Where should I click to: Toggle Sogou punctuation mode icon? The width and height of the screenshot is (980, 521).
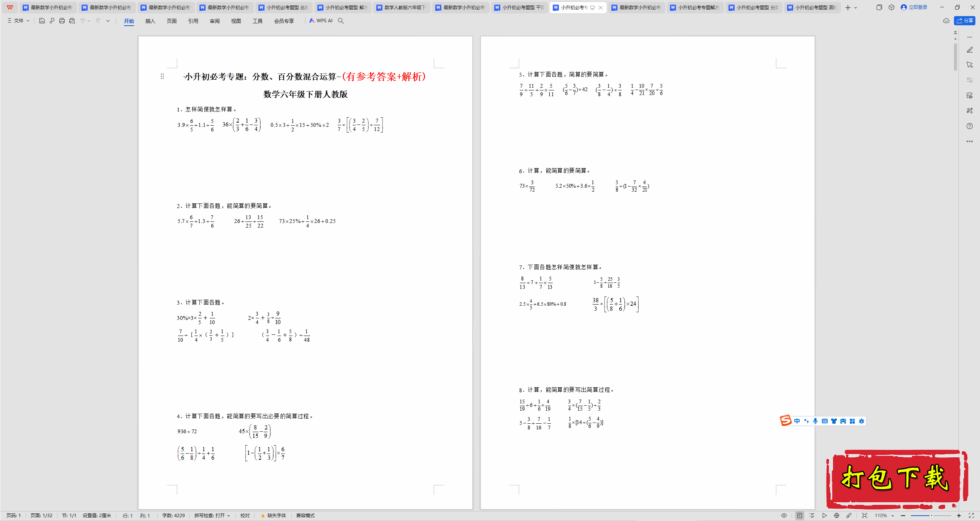tap(806, 421)
